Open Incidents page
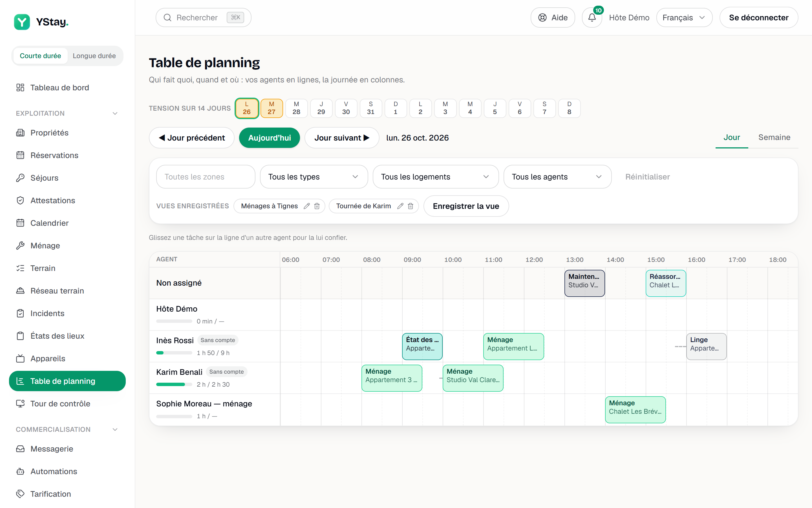This screenshot has width=812, height=508. 67,314
